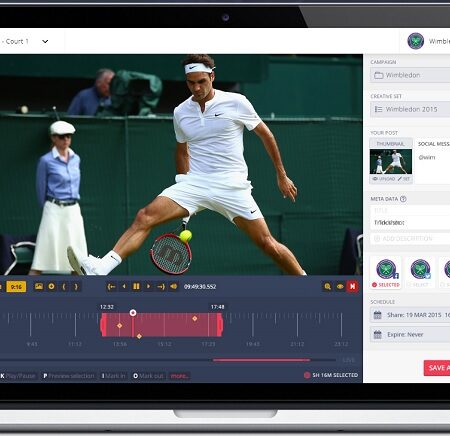Viewport: 450px width, 436px height.
Task: Grab the selection start handle at 12:32
Action: pyautogui.click(x=103, y=325)
